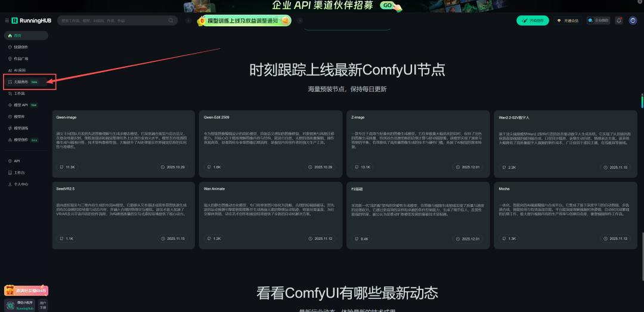The height and width of the screenshot is (312, 644).
Task: Click the 1.3K count on Mocha card
Action: (509, 239)
